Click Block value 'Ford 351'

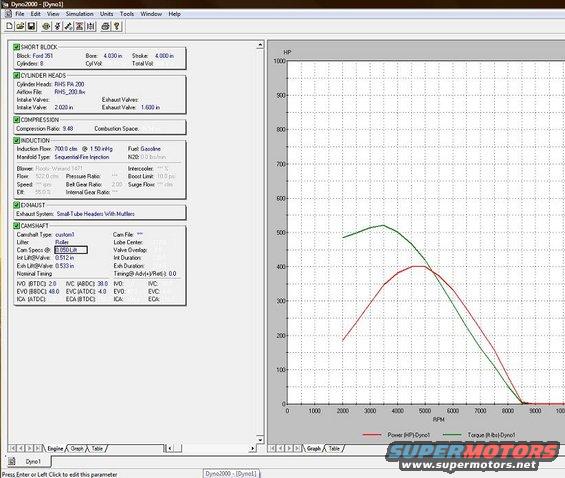[43, 56]
